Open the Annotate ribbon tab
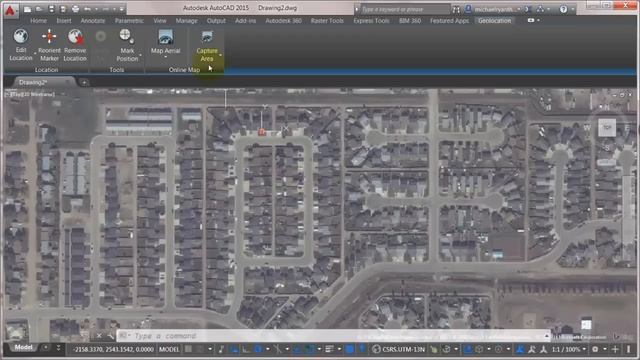This screenshot has width=640, height=360. tap(93, 20)
